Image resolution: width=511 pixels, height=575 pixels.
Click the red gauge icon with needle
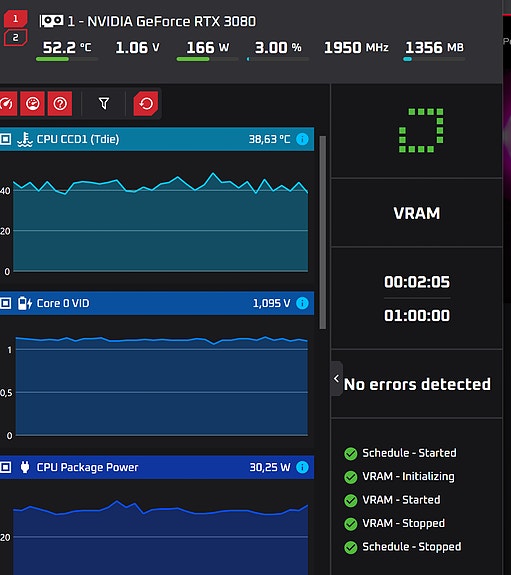point(7,104)
